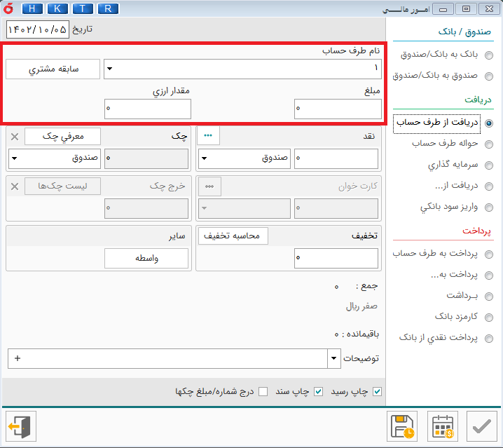Viewport: 503px width, 448px height.
Task: Open the نقد صندوق dropdown
Action: 204,158
